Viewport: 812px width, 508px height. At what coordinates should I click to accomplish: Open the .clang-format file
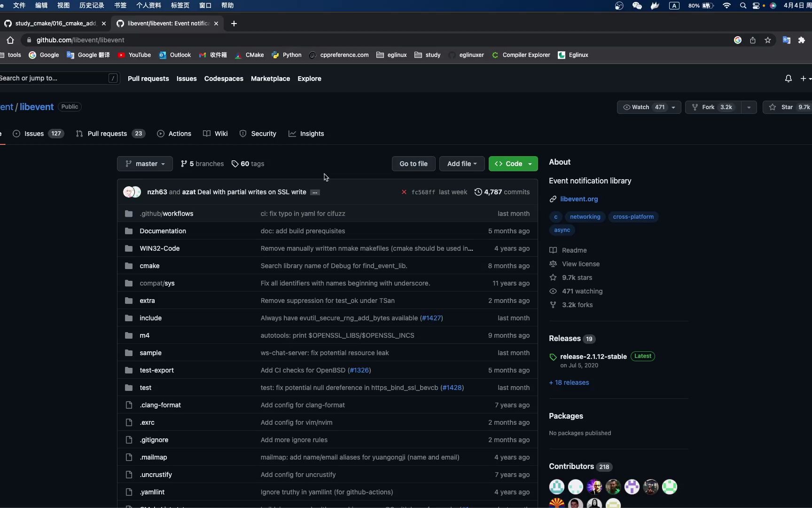(x=160, y=405)
